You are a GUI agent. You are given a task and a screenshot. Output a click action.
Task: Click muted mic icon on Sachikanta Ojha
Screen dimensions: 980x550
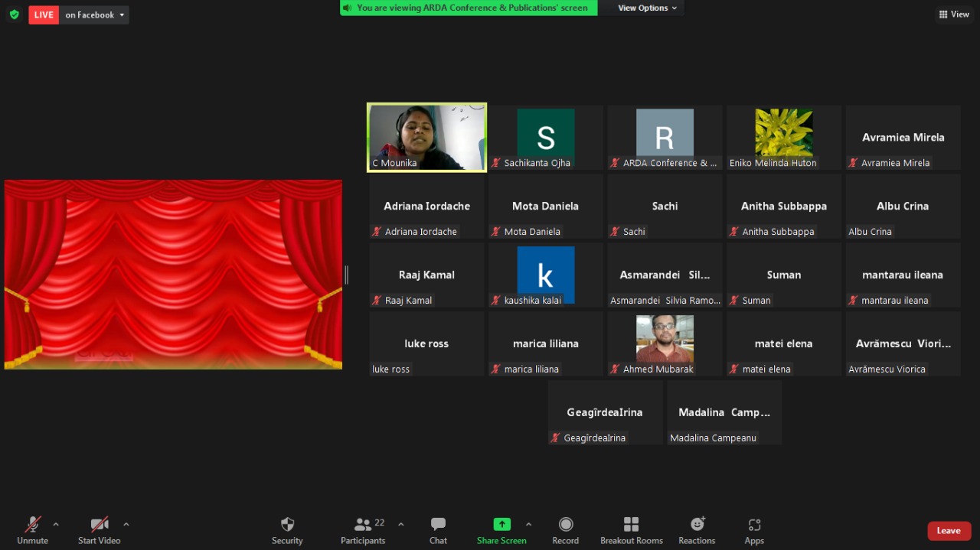point(496,163)
